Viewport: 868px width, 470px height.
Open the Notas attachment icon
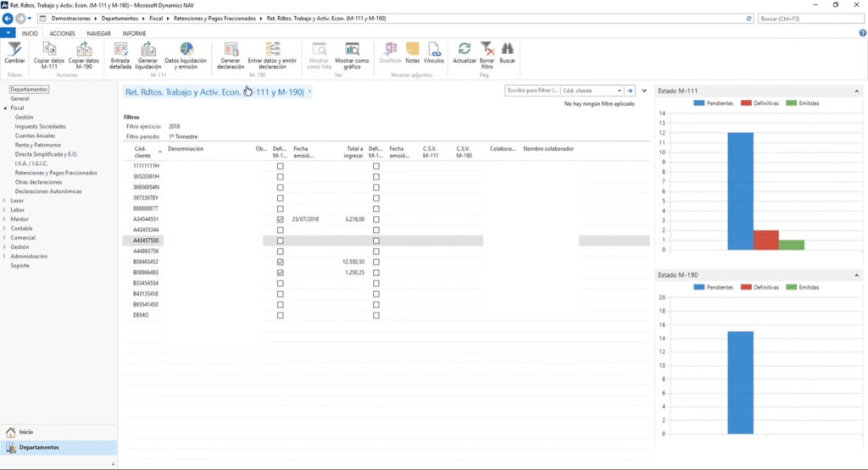[x=413, y=53]
